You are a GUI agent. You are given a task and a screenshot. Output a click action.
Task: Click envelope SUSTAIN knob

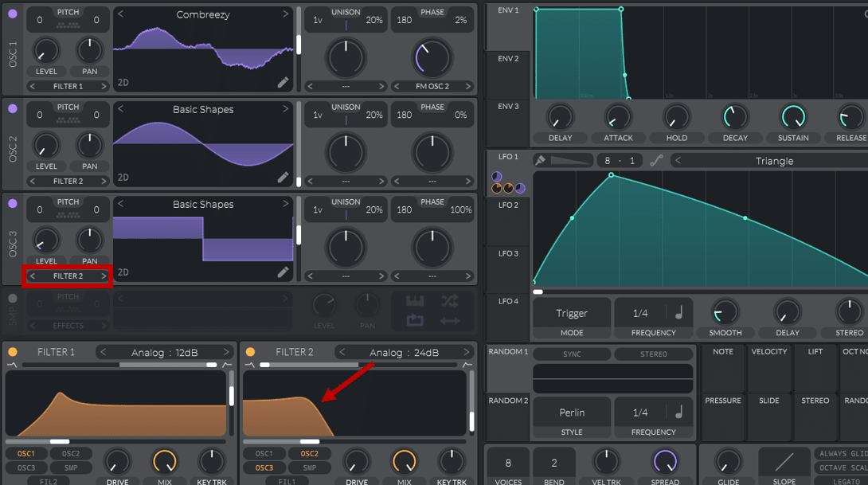click(x=793, y=117)
